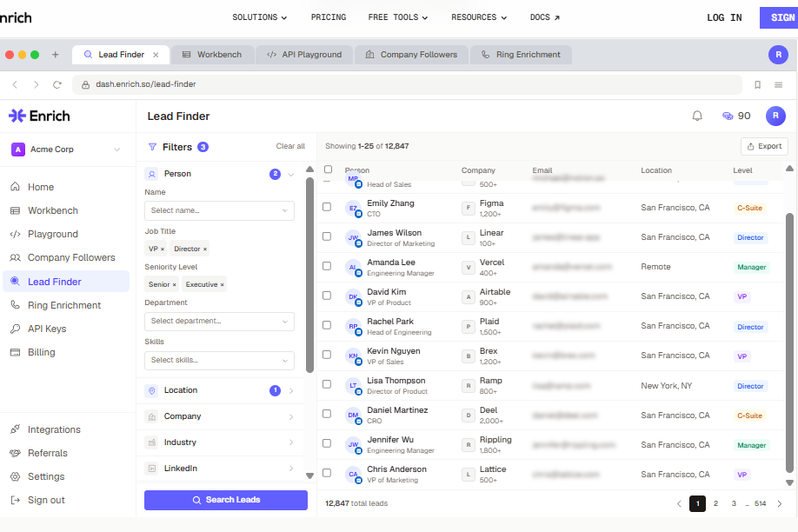Select Rachel Park's row checkbox
The height and width of the screenshot is (532, 798).
pyautogui.click(x=327, y=325)
